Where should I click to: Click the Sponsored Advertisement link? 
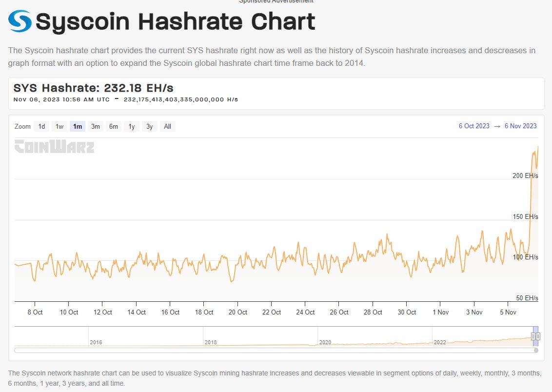[x=276, y=1]
